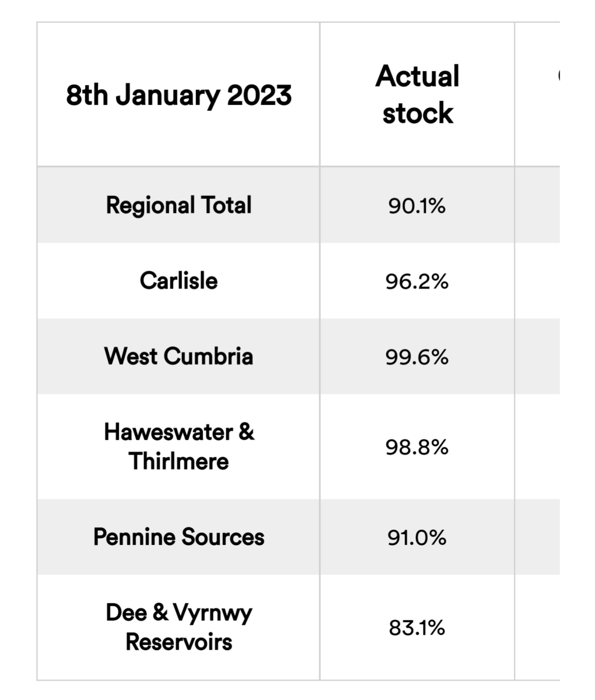Viewport: 595px width, 700px height.
Task: Click the cut-off cell beside 96.2%
Action: coord(537,281)
